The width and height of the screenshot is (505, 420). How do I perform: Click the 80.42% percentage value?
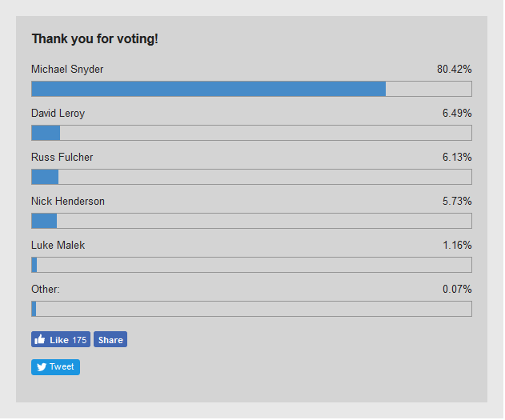coord(455,69)
